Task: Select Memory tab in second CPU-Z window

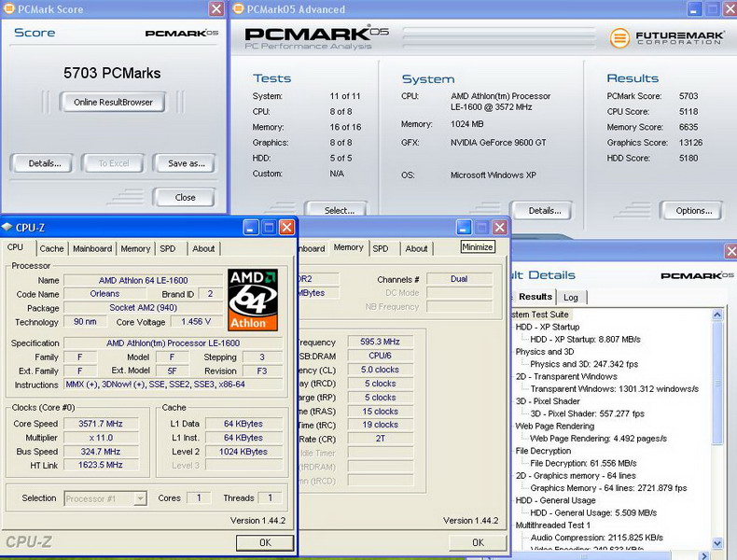Action: coord(348,247)
